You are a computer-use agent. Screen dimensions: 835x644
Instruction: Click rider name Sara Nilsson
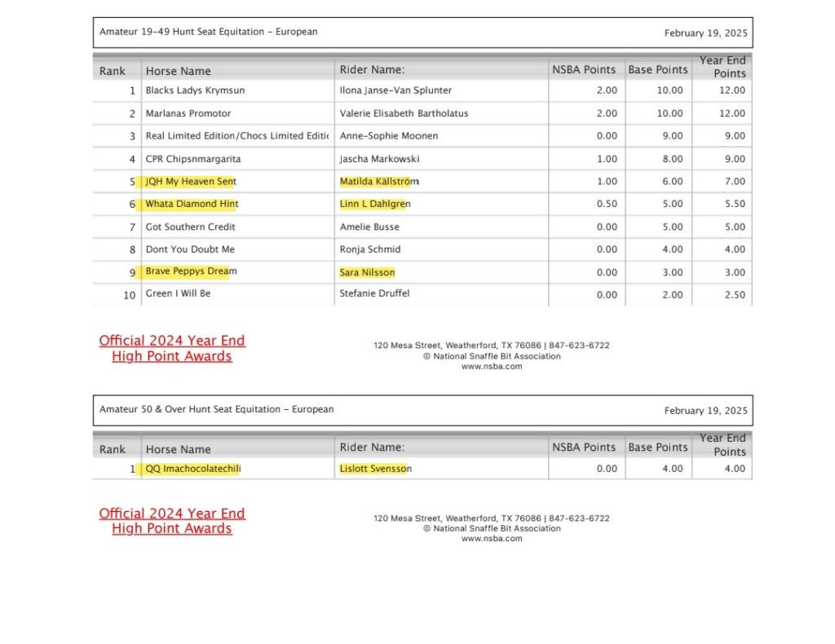[x=367, y=272]
